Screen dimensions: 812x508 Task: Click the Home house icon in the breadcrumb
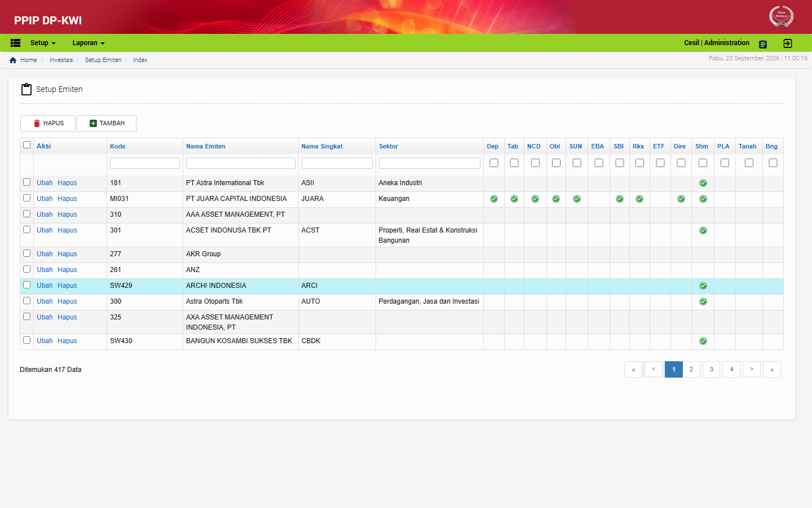tap(13, 60)
